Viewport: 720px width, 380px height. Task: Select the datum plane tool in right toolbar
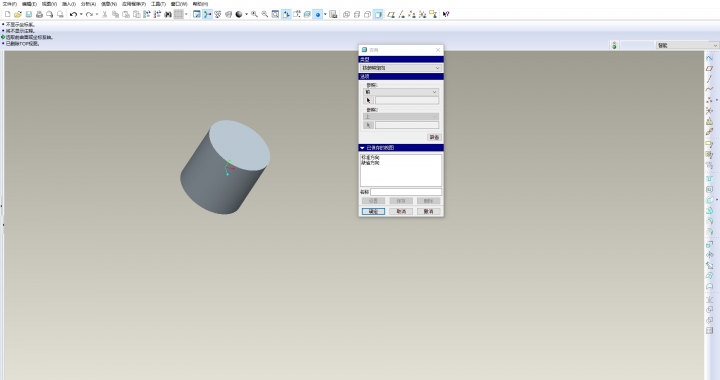[x=709, y=68]
